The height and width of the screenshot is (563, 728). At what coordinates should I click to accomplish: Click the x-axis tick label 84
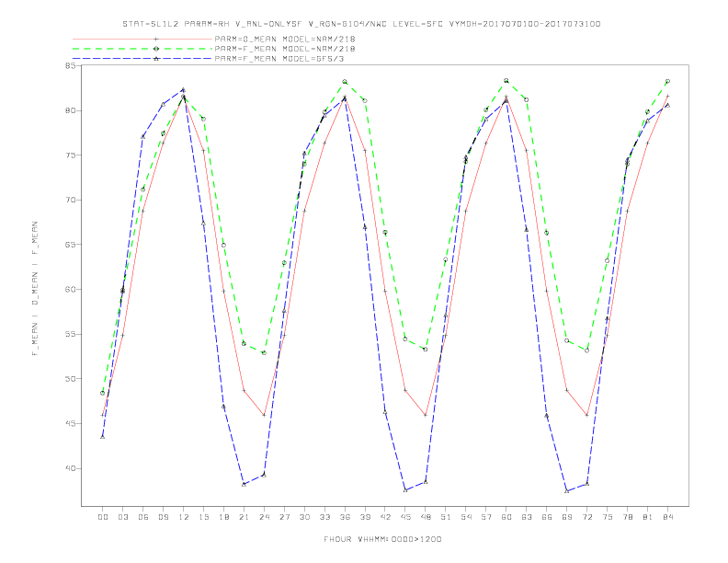pos(668,517)
